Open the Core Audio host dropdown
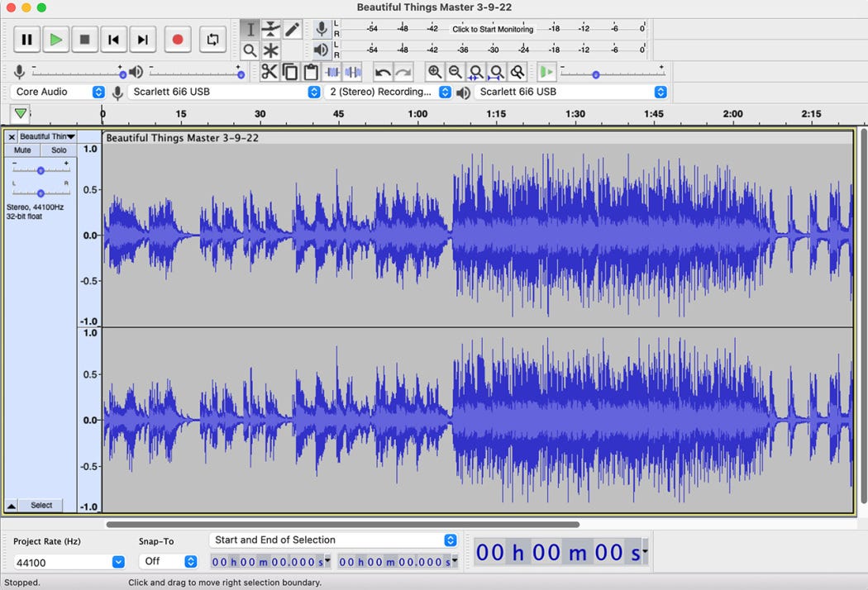Viewport: 868px width, 590px height. pyautogui.click(x=58, y=93)
